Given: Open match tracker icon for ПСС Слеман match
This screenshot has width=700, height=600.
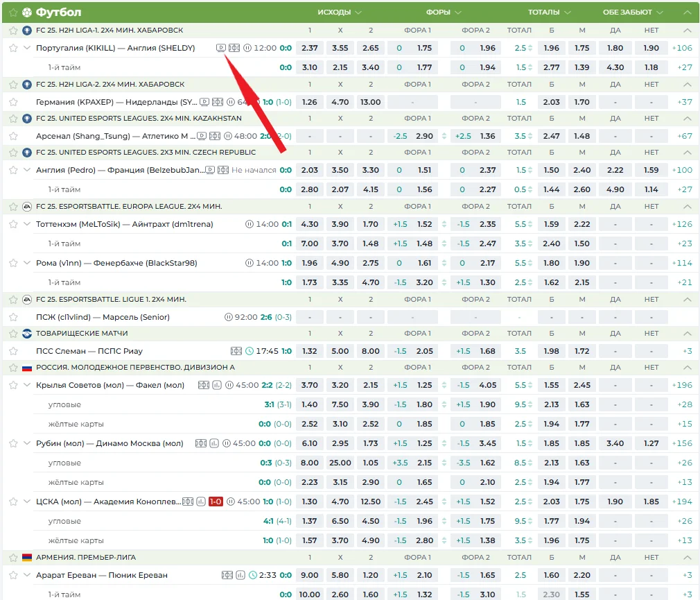Looking at the screenshot, I should [x=236, y=351].
